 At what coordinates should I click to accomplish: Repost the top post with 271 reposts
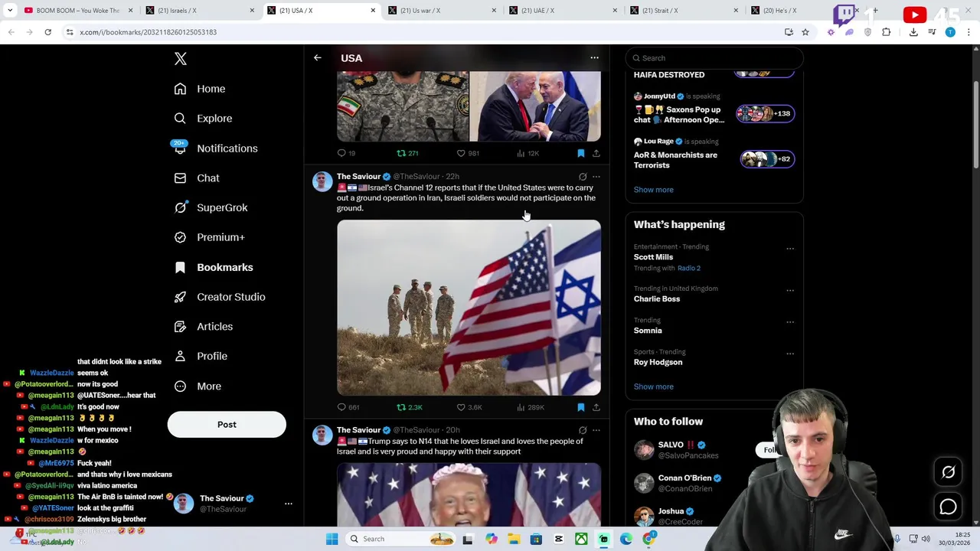(407, 153)
